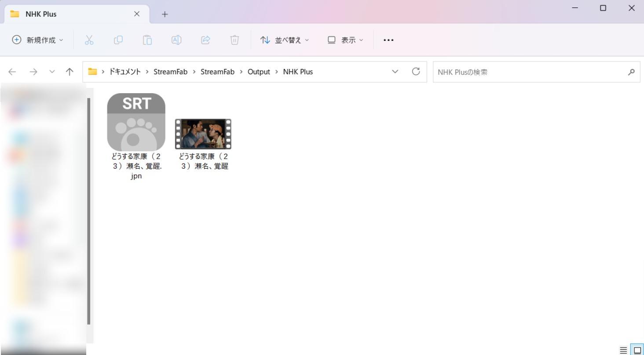
Task: Go back with the left arrow
Action: click(x=12, y=72)
